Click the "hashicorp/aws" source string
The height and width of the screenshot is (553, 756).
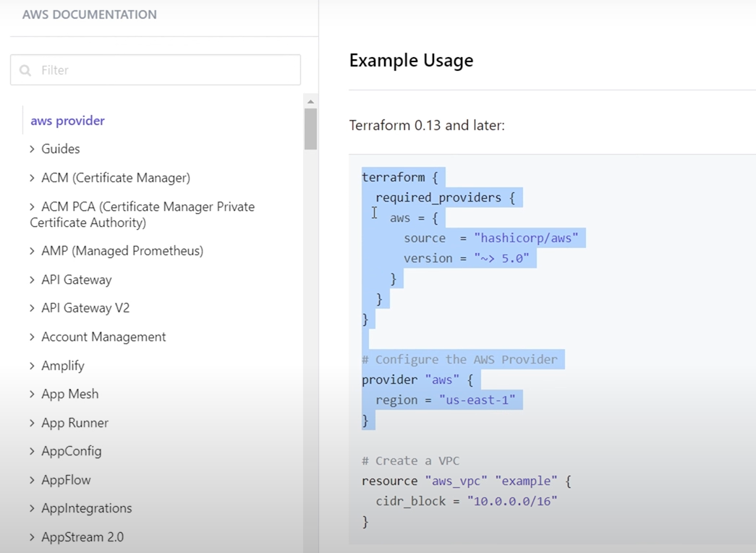click(x=526, y=238)
